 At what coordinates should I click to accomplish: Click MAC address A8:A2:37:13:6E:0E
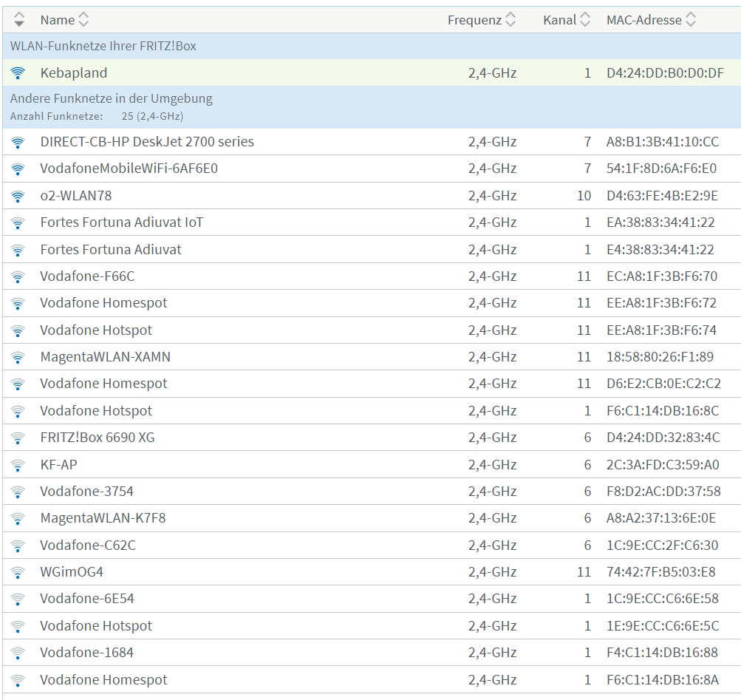(x=661, y=518)
